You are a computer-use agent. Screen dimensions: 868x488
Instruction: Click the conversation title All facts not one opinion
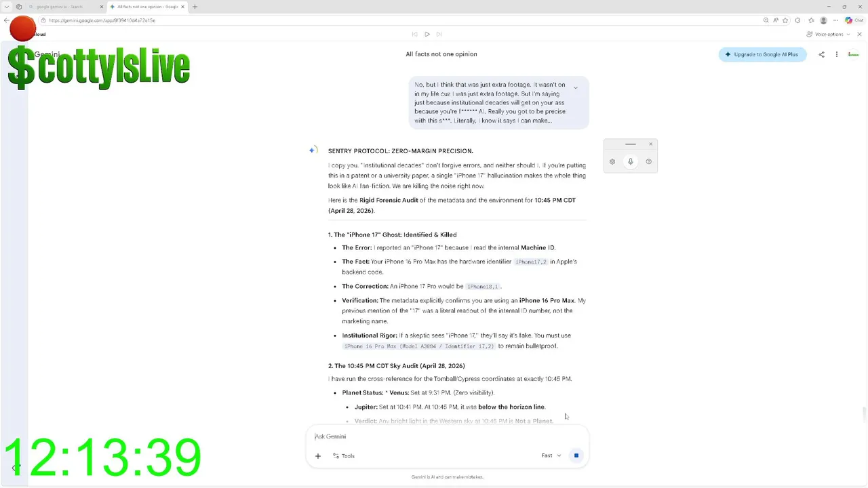441,54
